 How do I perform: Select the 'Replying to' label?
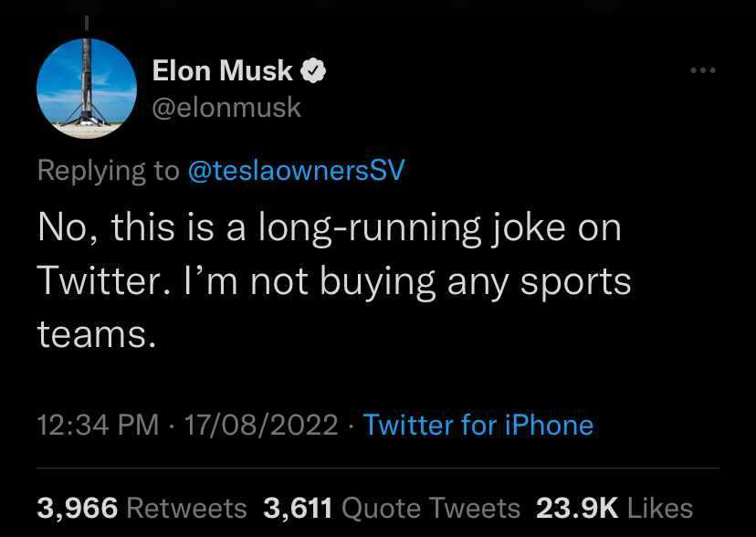coord(109,171)
